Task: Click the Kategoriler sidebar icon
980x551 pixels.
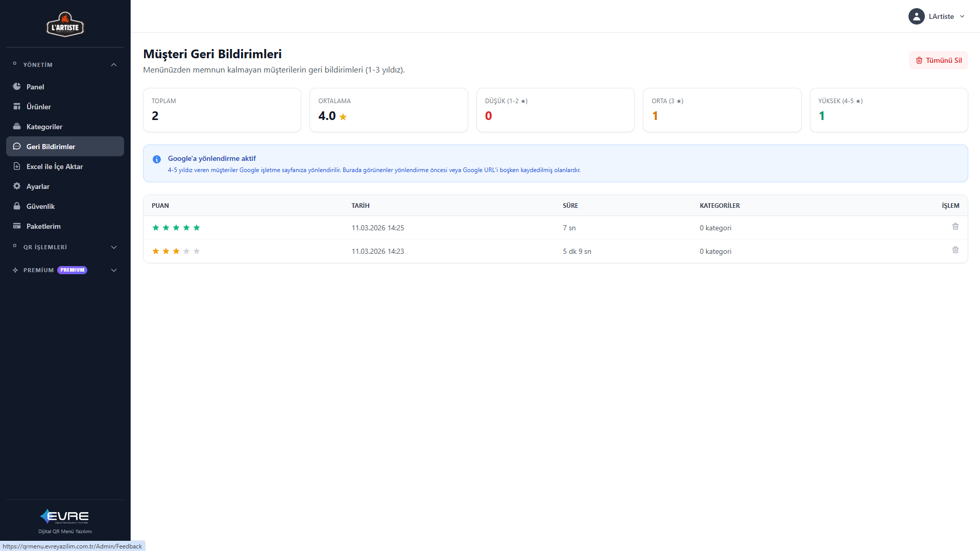Action: pyautogui.click(x=17, y=126)
